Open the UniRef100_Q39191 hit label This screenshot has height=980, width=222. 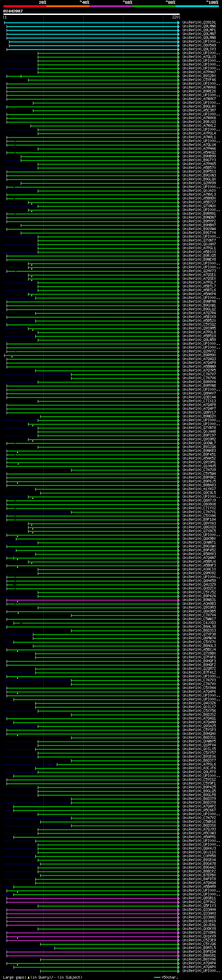tap(199, 23)
